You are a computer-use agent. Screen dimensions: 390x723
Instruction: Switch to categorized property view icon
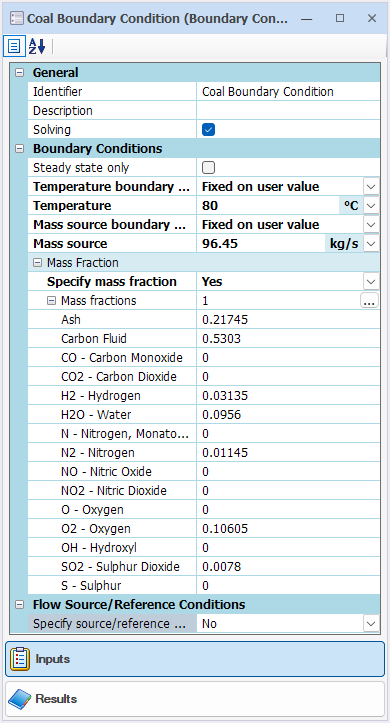click(x=14, y=47)
